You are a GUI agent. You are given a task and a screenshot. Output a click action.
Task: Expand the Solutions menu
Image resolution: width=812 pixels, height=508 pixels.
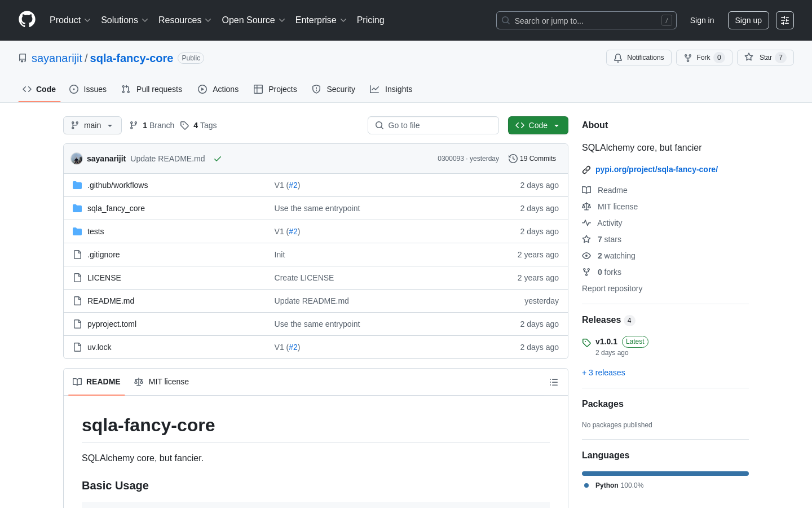coord(125,20)
